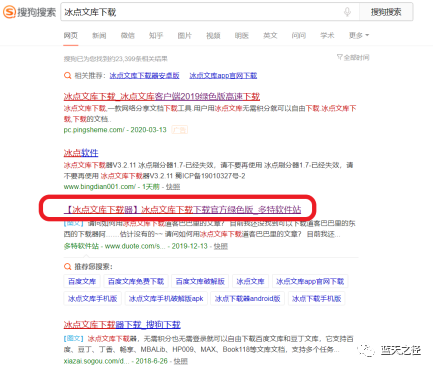The height and width of the screenshot is (369, 434).
Task: Click related suggestion 冰点文库app官网下载
Action: [x=223, y=76]
